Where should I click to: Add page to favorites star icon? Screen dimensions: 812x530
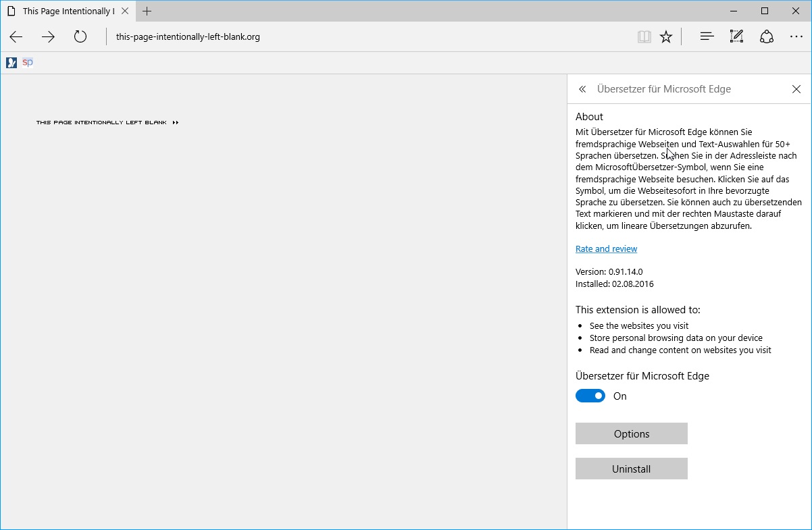click(666, 37)
